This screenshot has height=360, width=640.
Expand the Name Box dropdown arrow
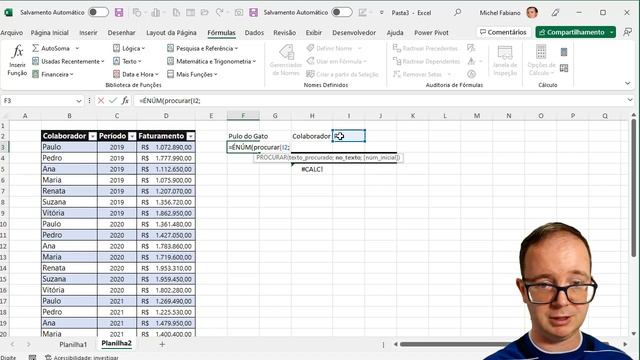pos(79,101)
